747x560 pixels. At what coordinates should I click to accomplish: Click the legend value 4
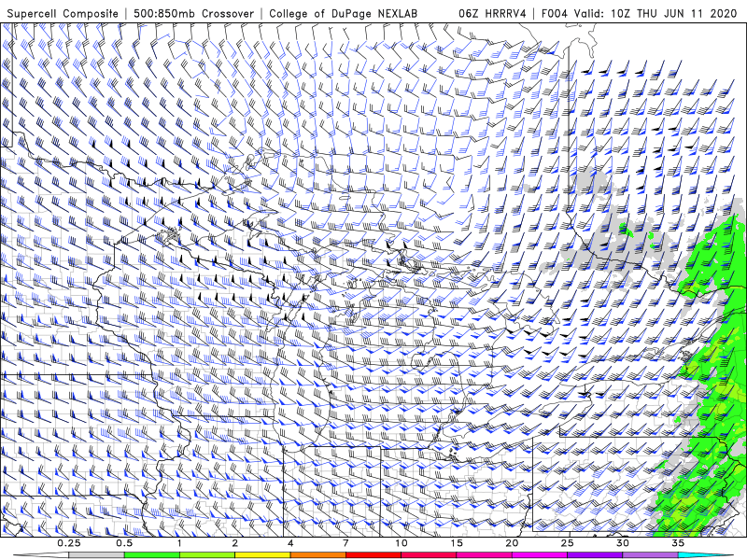290,543
